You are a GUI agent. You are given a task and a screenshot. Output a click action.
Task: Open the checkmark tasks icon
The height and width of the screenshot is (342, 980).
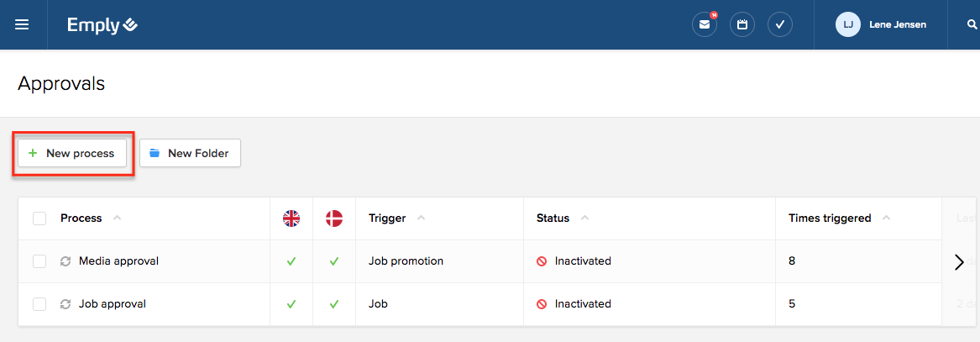(780, 24)
